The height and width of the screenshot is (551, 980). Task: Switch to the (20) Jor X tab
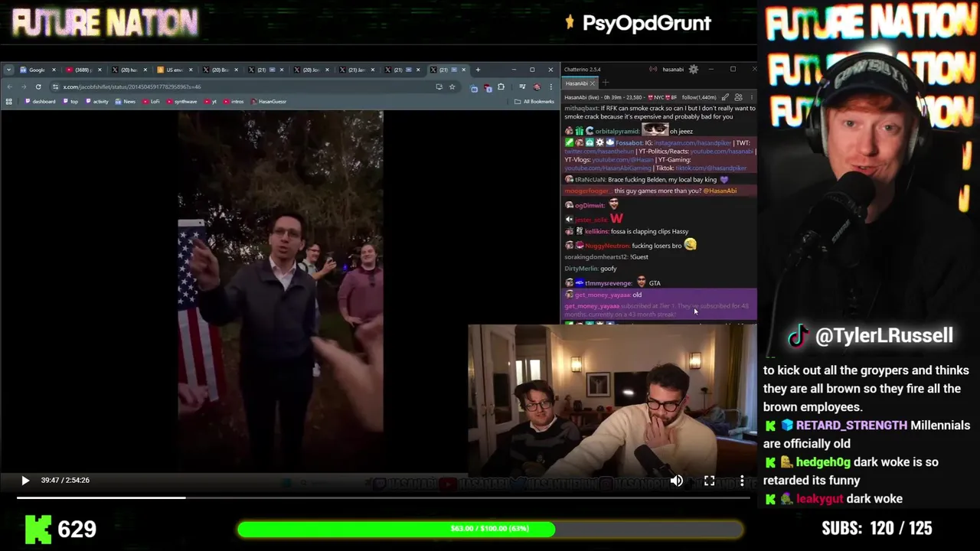[x=312, y=70]
